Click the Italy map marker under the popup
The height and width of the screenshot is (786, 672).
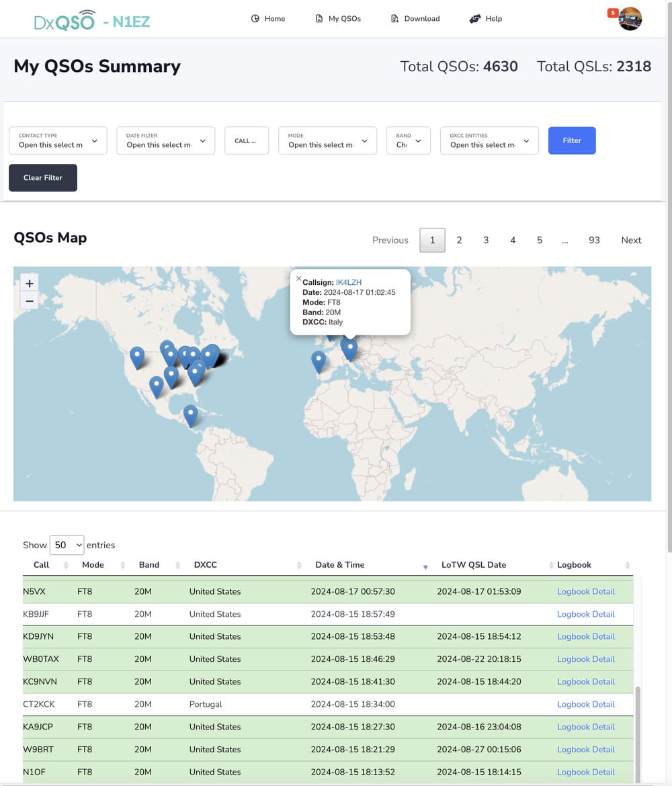coord(349,349)
